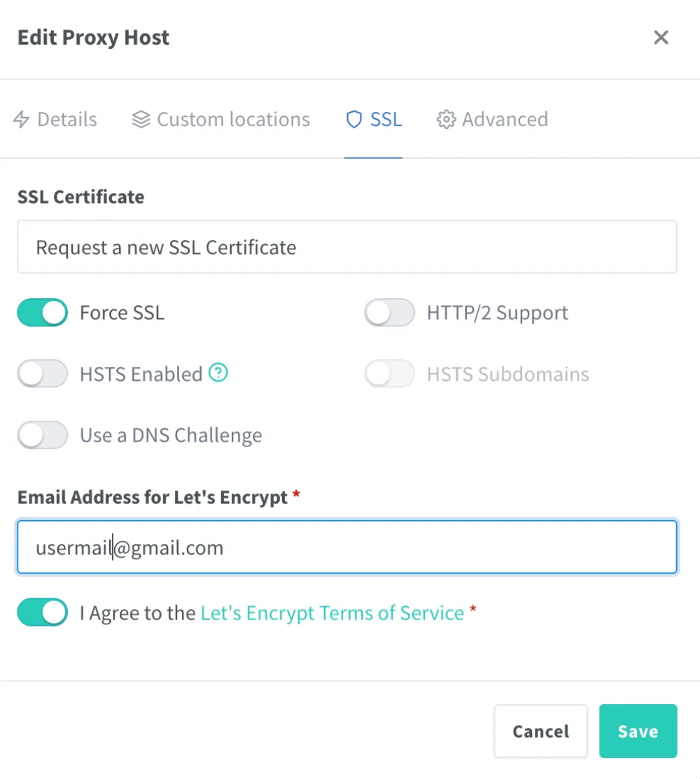Disable the Force SSL toggle
Viewport: 700px width, 779px height.
(x=43, y=312)
